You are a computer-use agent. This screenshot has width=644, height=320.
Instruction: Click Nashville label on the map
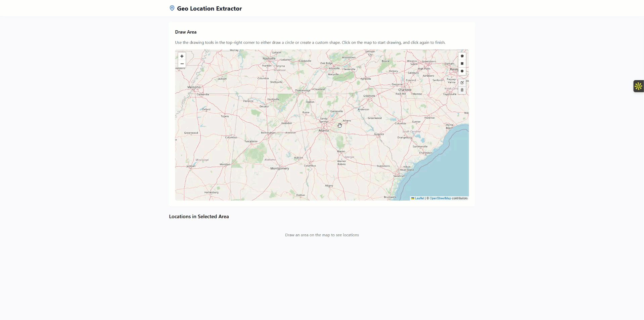click(269, 58)
